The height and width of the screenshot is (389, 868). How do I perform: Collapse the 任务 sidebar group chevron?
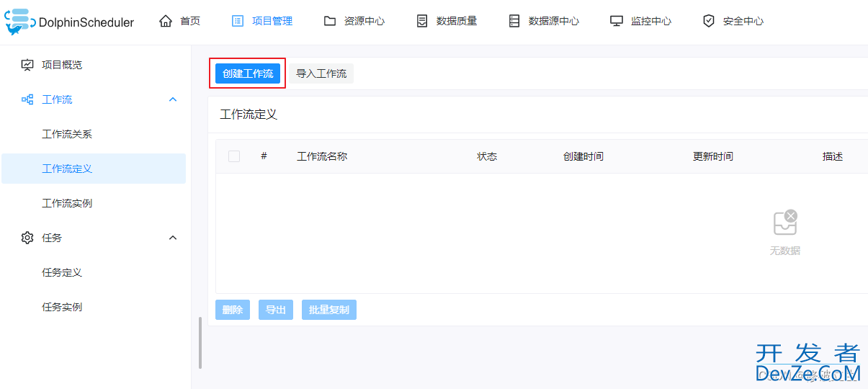pos(173,238)
